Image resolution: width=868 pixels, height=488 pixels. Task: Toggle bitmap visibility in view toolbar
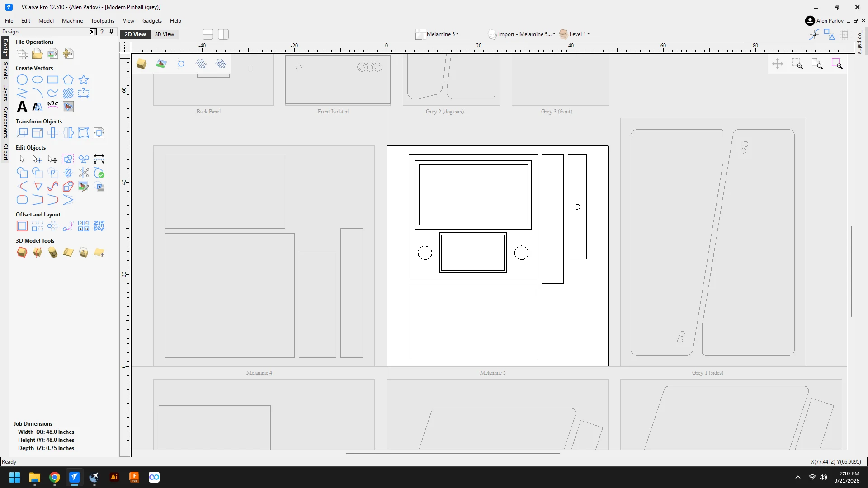pyautogui.click(x=161, y=64)
